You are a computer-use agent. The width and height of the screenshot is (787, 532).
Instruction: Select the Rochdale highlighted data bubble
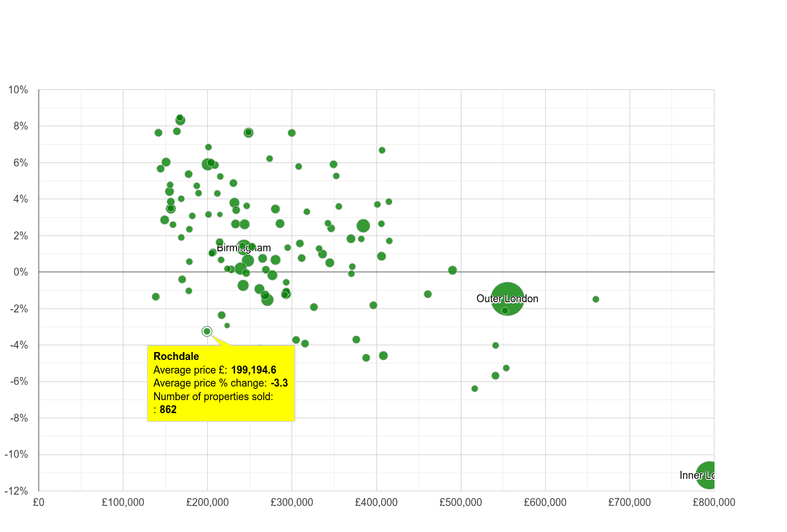pos(206,331)
